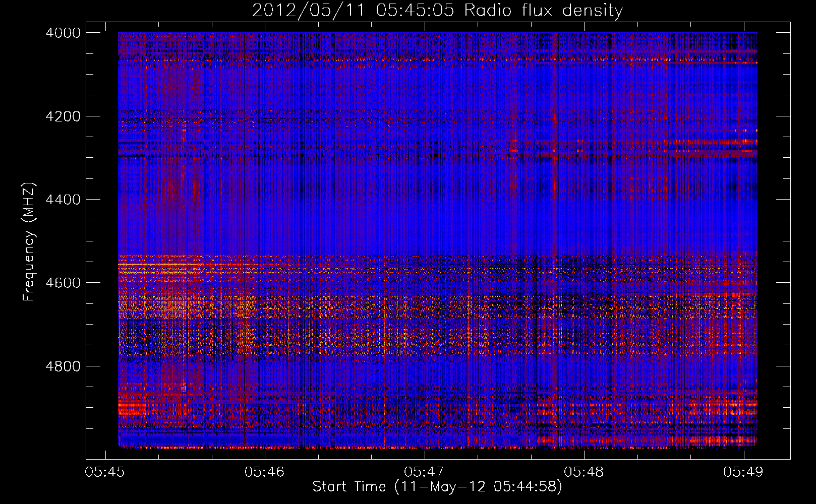Click the 05:45 time axis label
The width and height of the screenshot is (816, 504).
pyautogui.click(x=105, y=472)
